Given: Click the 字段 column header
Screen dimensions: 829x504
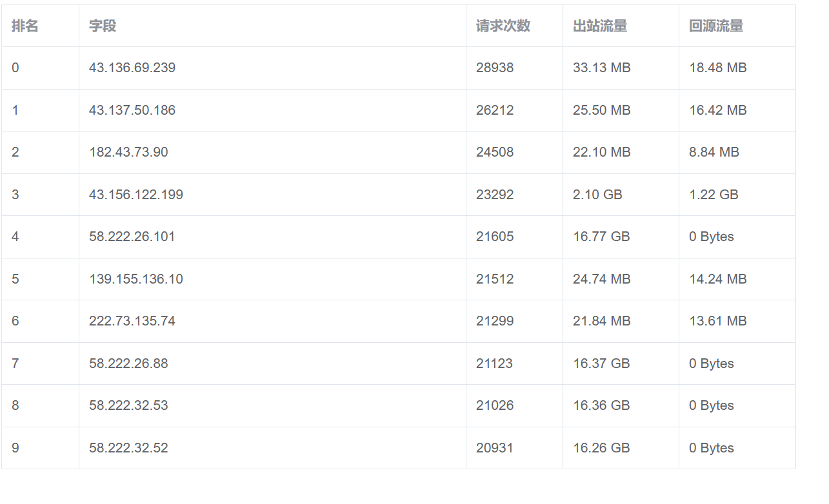Looking at the screenshot, I should pos(103,26).
